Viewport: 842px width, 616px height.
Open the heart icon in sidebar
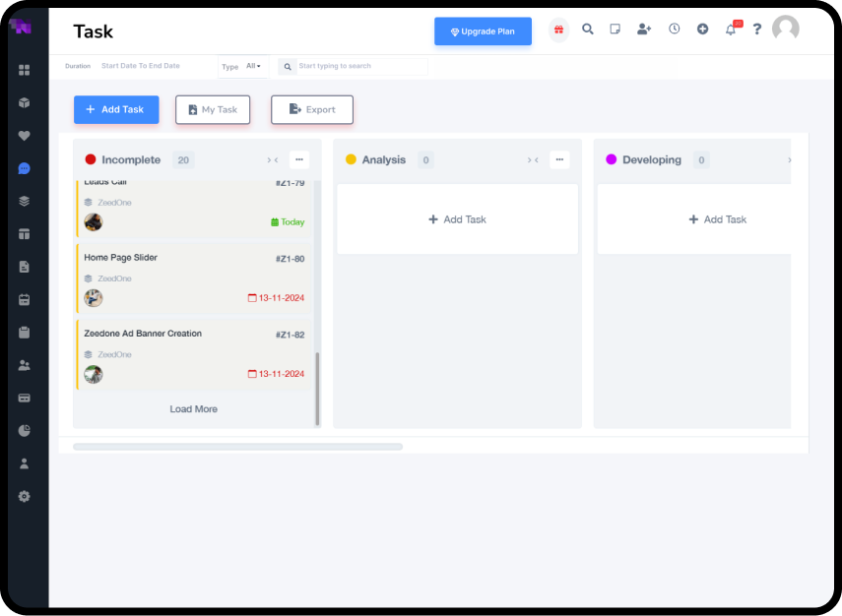click(25, 136)
